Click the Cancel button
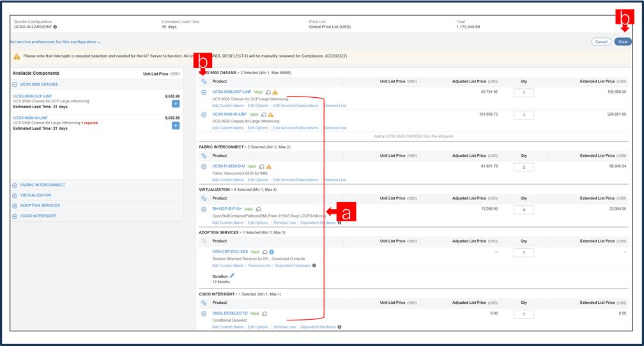 click(601, 42)
